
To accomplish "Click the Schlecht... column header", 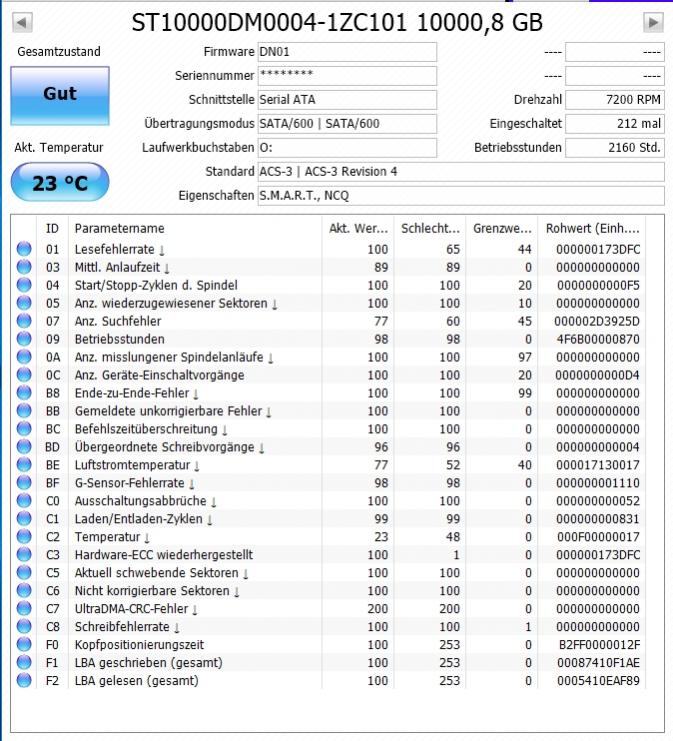I will click(430, 229).
